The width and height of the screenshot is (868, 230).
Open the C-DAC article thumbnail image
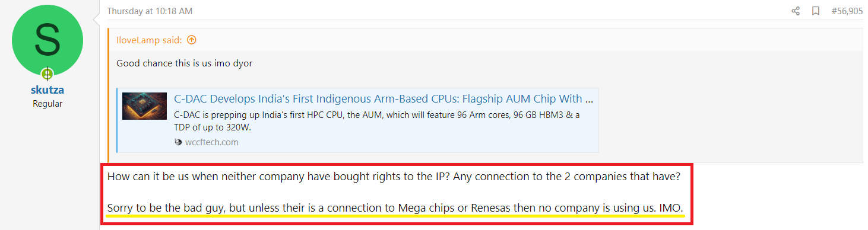click(x=144, y=106)
